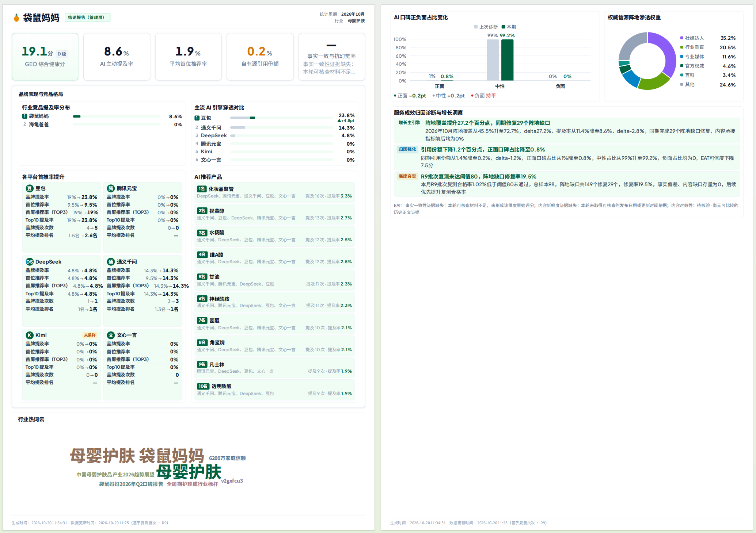Viewport: 756px width, 533px height.
Task: Click the 2名 badge for 视黄醇
Action: [202, 211]
